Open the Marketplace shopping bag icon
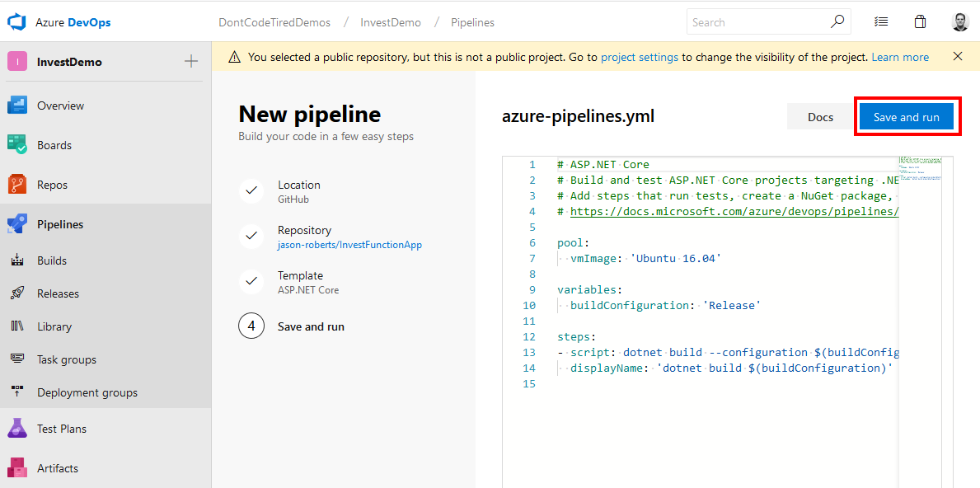This screenshot has width=980, height=488. coord(920,21)
